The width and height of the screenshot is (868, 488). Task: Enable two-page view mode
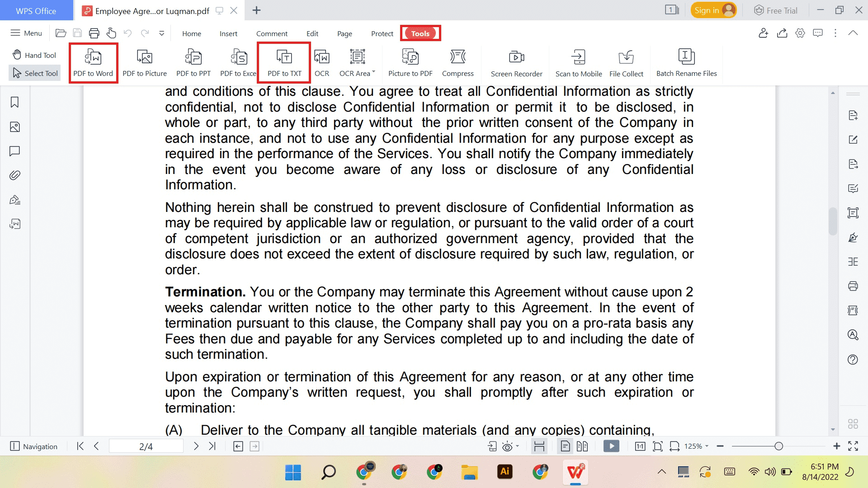point(582,446)
